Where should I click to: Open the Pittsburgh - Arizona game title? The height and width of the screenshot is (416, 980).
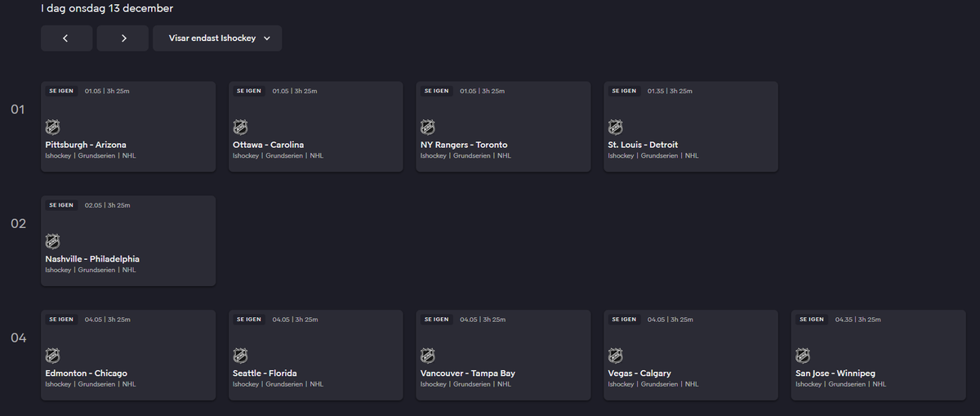[86, 145]
